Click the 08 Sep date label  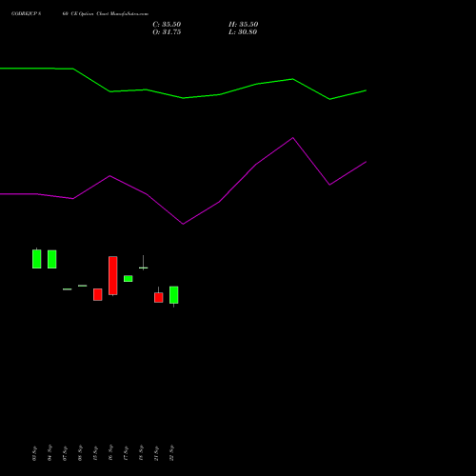tap(80, 453)
